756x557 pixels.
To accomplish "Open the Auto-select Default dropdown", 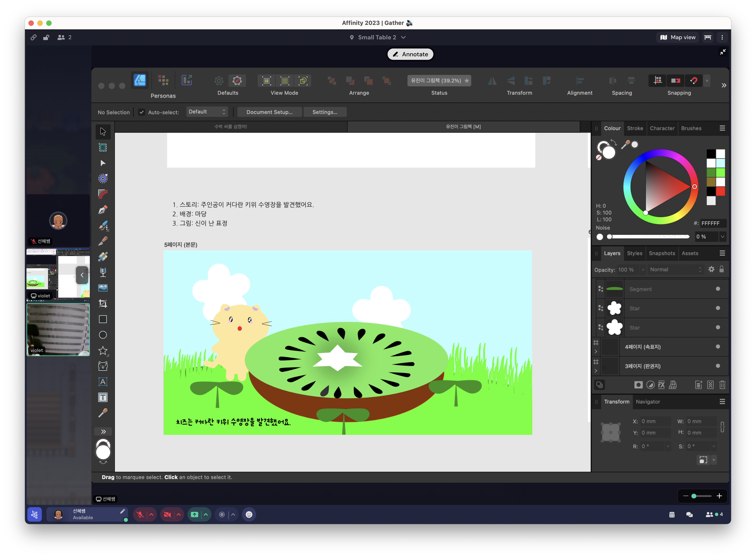I will coord(207,112).
